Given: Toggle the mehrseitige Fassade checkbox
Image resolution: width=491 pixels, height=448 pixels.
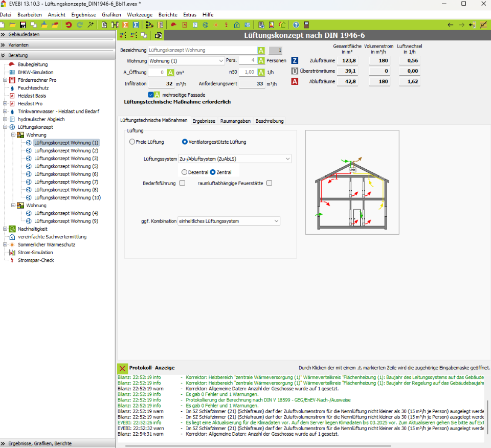Looking at the screenshot, I should click(x=151, y=95).
